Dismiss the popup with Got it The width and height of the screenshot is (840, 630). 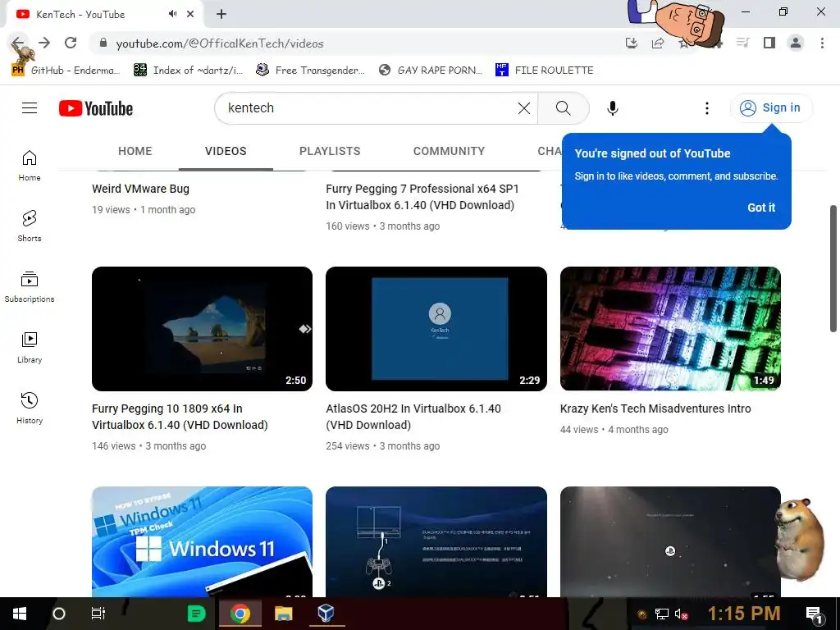click(761, 208)
